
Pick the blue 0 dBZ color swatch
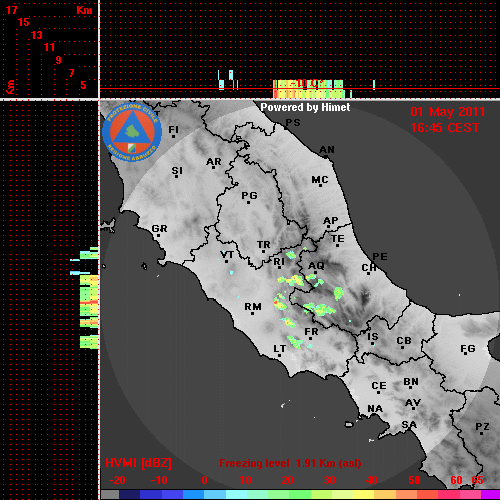point(193,494)
